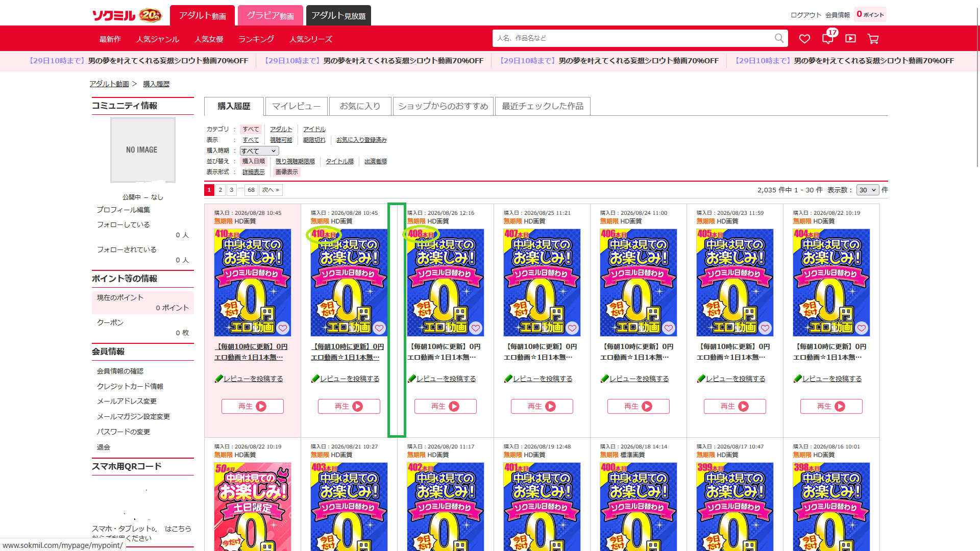The width and height of the screenshot is (980, 551).
Task: Select the ショップからのおすすめ tab
Action: click(x=443, y=106)
